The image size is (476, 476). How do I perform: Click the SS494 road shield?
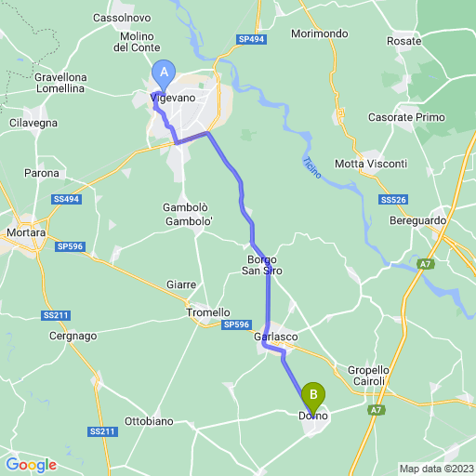coord(66,199)
